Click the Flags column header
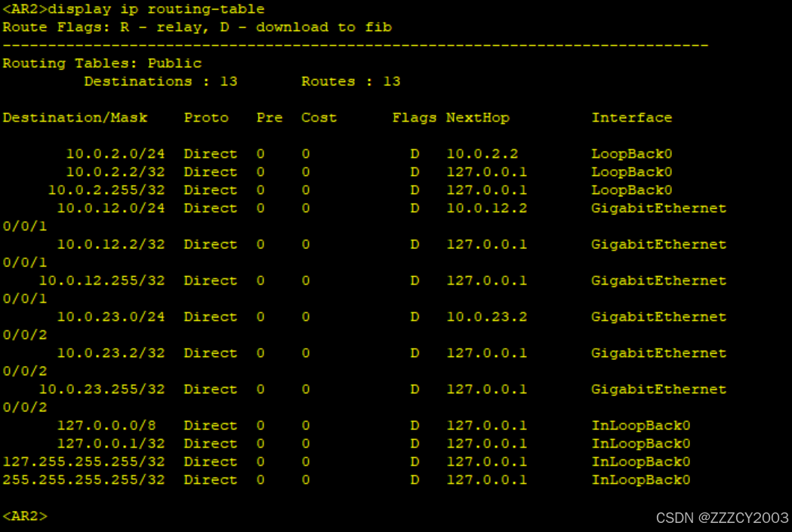Viewport: 792px width, 532px height. (x=414, y=118)
